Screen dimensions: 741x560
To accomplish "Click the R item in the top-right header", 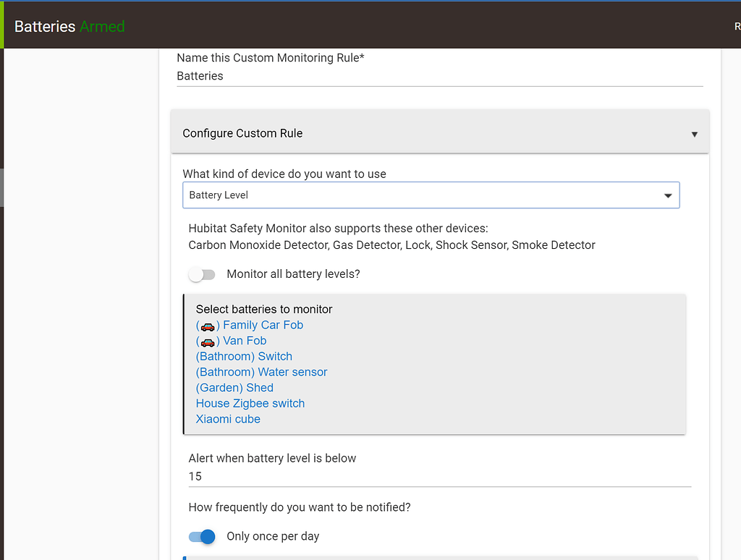I will pos(736,26).
